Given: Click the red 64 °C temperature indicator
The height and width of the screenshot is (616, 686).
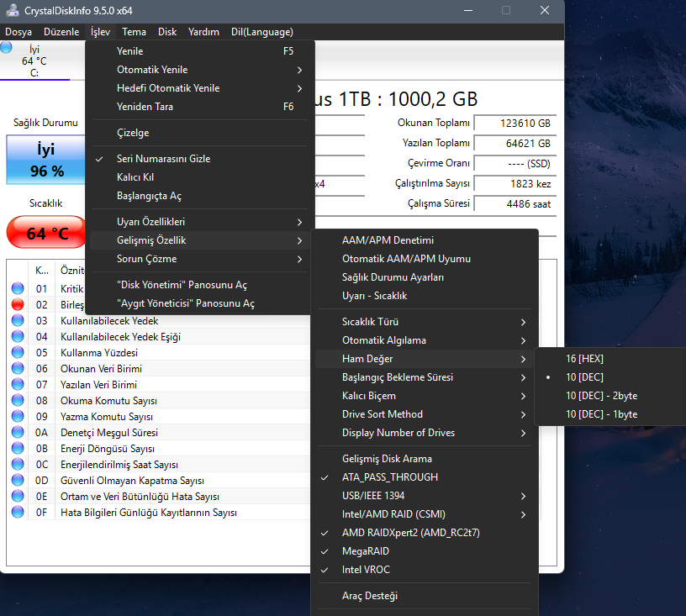Looking at the screenshot, I should [x=46, y=232].
